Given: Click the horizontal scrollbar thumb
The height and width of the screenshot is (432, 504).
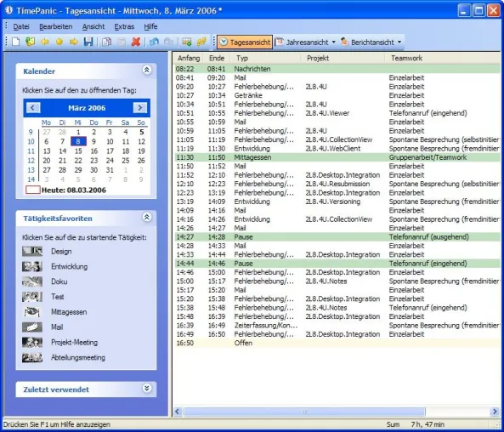Looking at the screenshot, I should [x=304, y=412].
